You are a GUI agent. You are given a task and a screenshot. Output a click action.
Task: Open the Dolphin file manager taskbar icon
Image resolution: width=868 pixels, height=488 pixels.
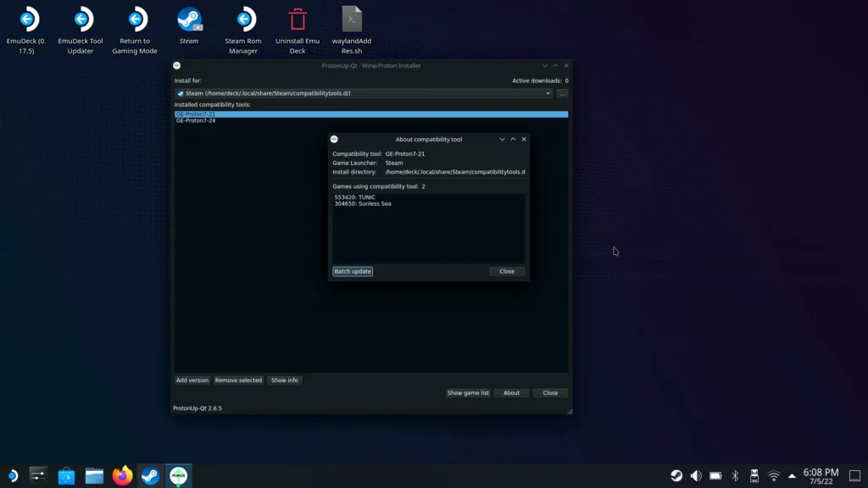tap(94, 476)
